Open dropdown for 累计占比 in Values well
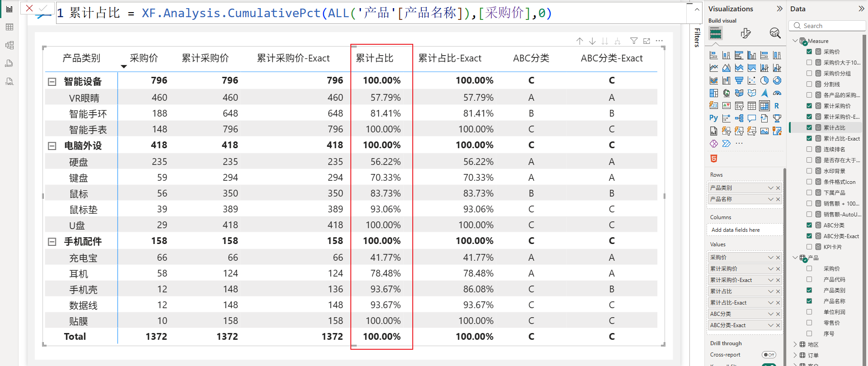This screenshot has width=868, height=366. click(x=770, y=291)
